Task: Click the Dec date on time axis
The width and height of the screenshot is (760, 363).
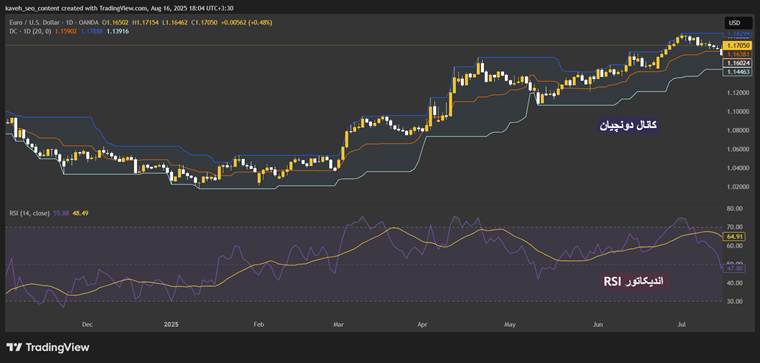Action: [x=87, y=324]
